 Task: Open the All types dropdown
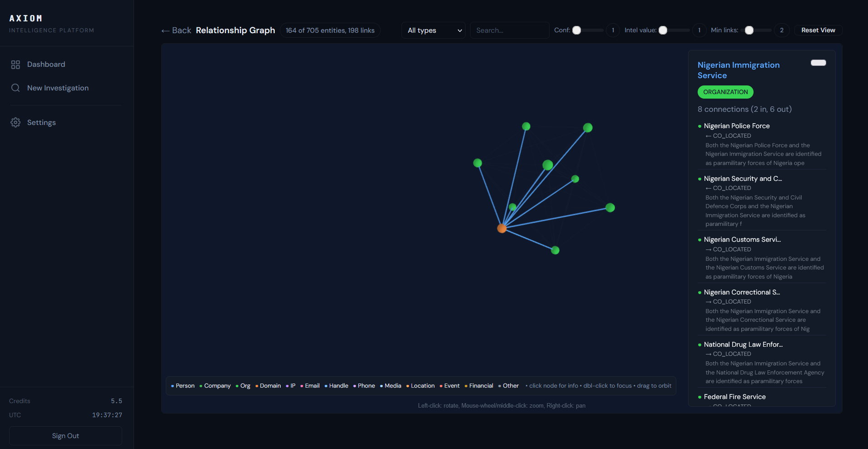click(x=433, y=30)
